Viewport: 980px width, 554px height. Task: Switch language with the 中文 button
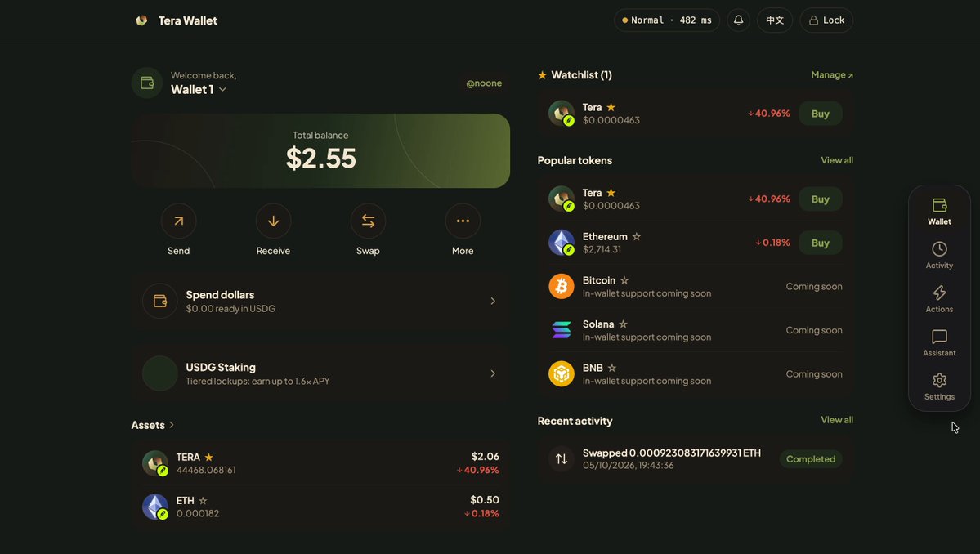coord(775,20)
